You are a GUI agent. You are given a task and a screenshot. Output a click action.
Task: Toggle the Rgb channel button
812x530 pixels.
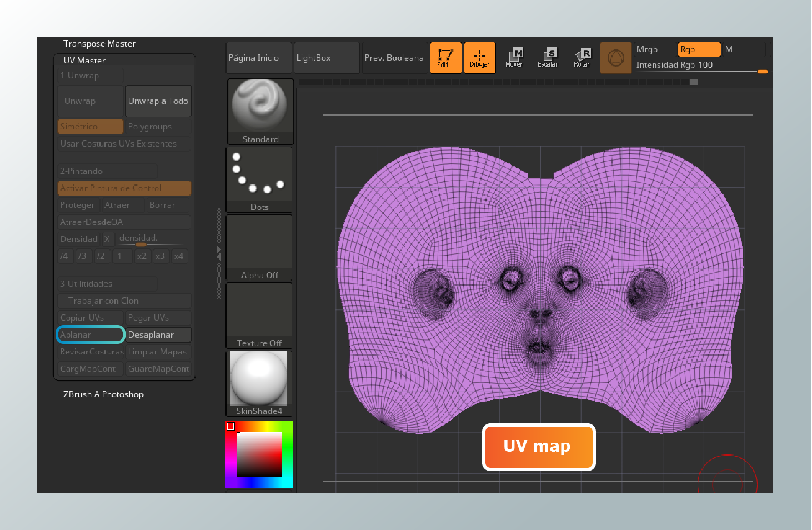pyautogui.click(x=699, y=49)
